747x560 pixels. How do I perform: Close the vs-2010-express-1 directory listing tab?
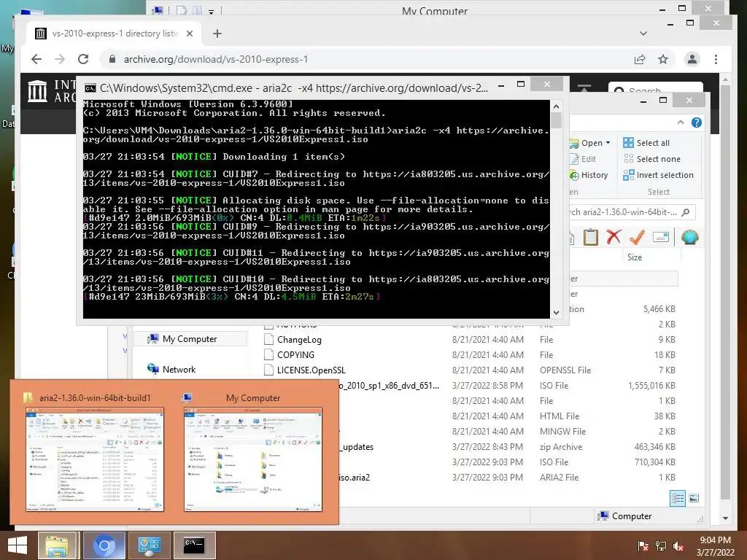coord(190,34)
